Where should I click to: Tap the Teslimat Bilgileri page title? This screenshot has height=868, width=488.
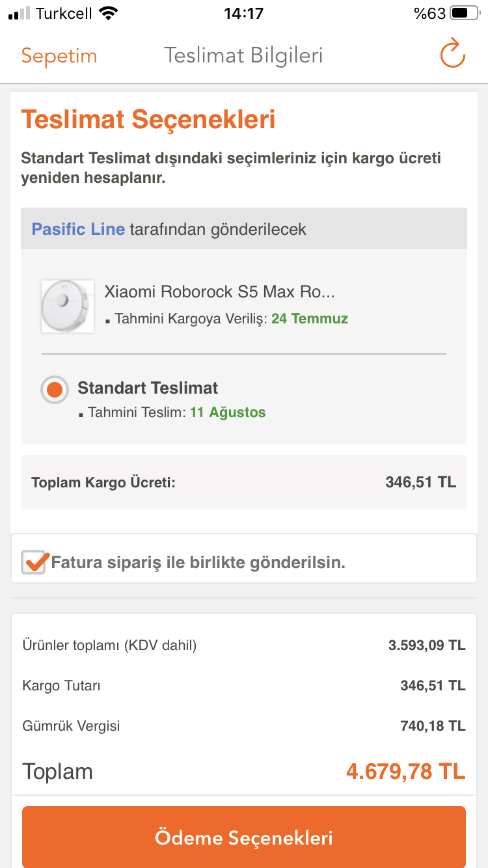(x=243, y=56)
